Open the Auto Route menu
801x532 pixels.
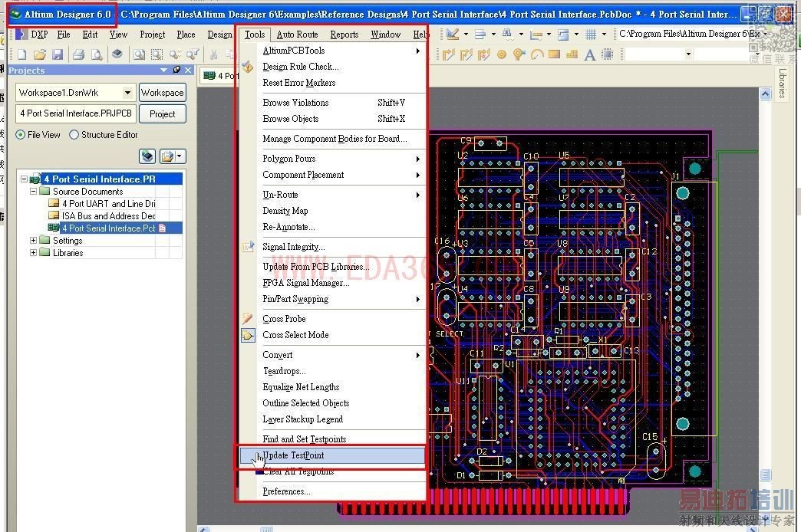tap(297, 34)
